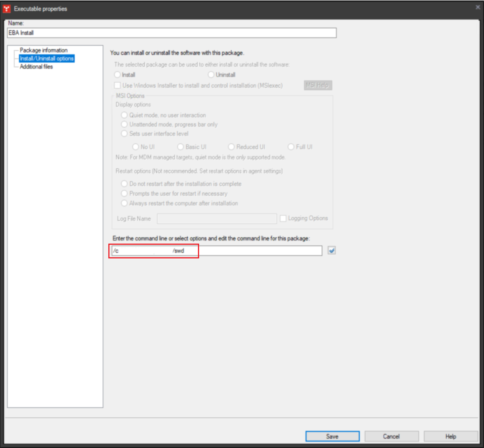This screenshot has width=484, height=448.
Task: Select "Do not restart after the installation is complete"
Action: coord(124,183)
